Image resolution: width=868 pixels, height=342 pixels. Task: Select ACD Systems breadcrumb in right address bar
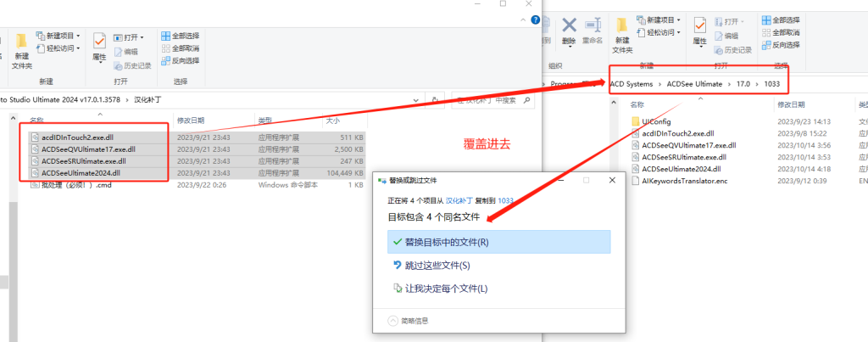(x=631, y=84)
